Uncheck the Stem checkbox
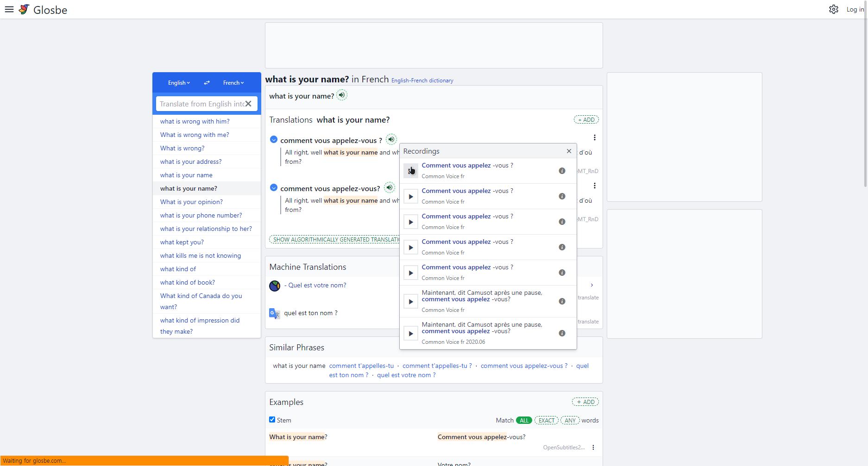Screen dimensions: 868x466 tap(272, 419)
